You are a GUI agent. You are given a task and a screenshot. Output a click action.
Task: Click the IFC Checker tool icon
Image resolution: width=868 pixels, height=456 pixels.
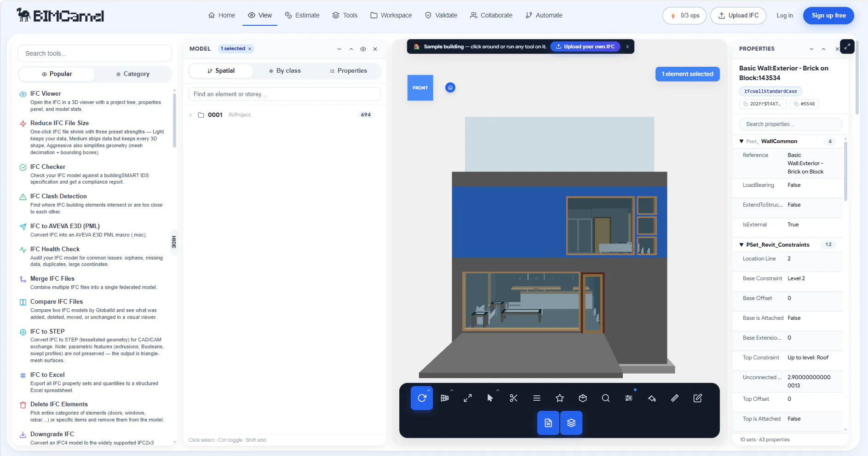[x=23, y=167]
